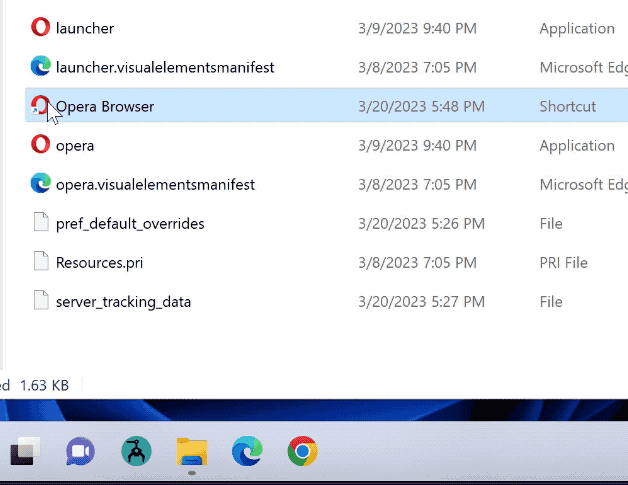This screenshot has height=485, width=628.
Task: Open Task View from the taskbar
Action: (25, 451)
